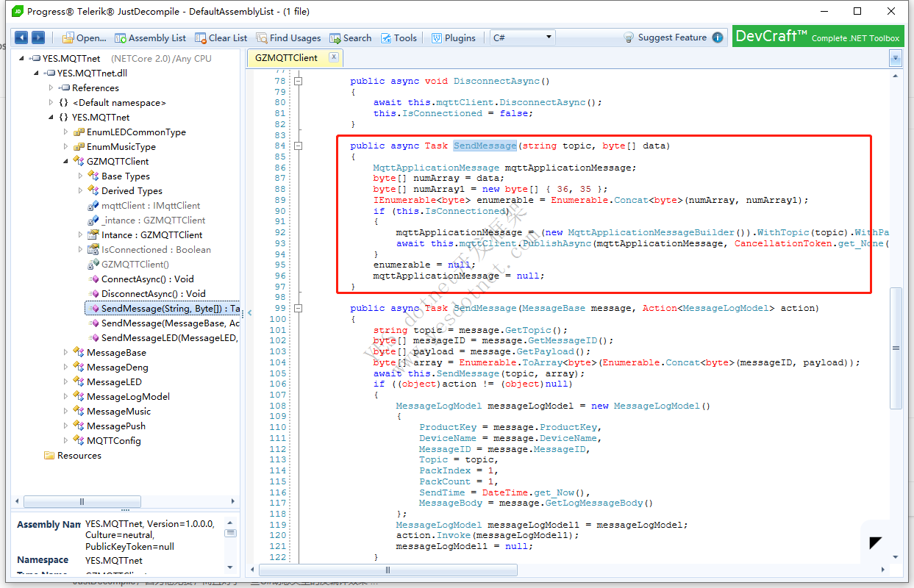Click the MessageLogModel type link on line 108
914x588 pixels.
pos(438,406)
